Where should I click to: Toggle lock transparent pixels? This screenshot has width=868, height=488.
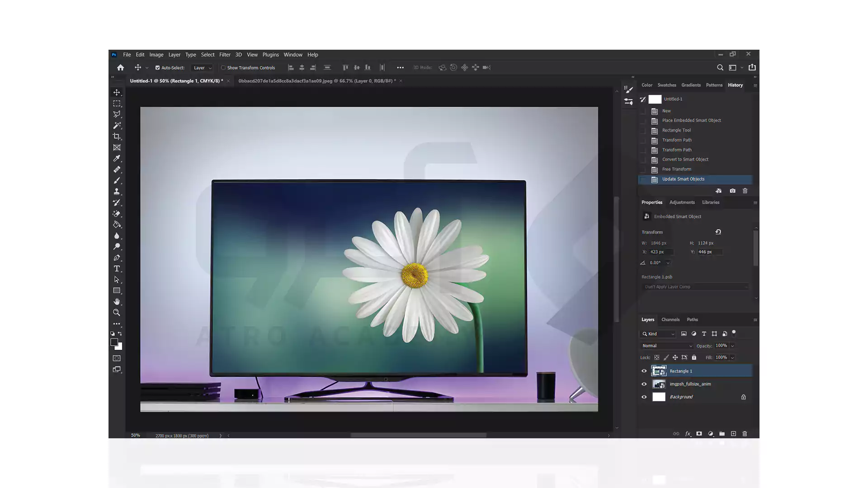coord(657,357)
